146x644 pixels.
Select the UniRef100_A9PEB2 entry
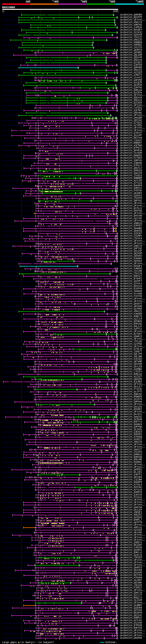(131, 45)
